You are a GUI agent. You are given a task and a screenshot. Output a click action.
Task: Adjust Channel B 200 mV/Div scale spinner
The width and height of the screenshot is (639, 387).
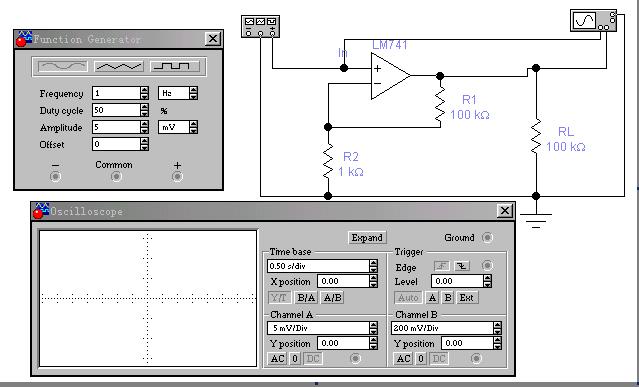tap(497, 328)
